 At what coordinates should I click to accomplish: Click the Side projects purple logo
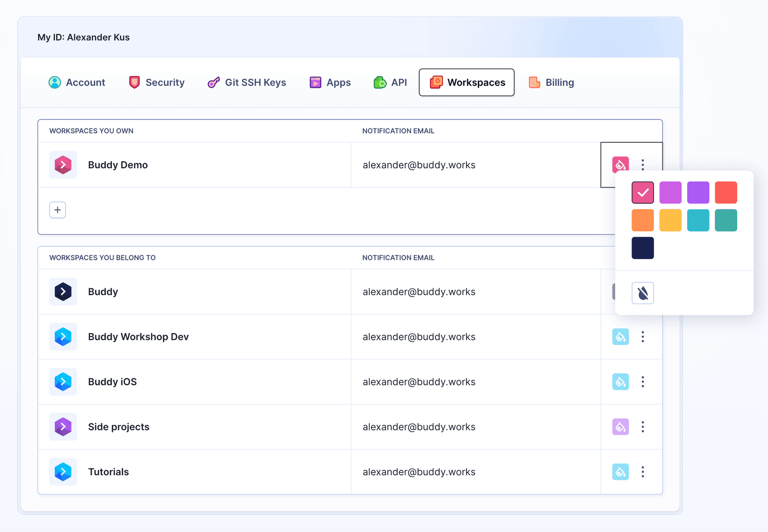[63, 426]
